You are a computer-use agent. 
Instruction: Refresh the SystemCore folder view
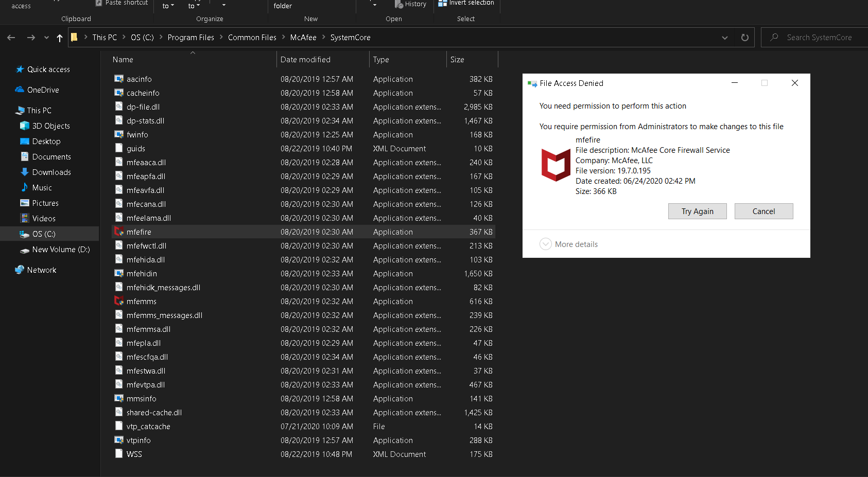(744, 38)
